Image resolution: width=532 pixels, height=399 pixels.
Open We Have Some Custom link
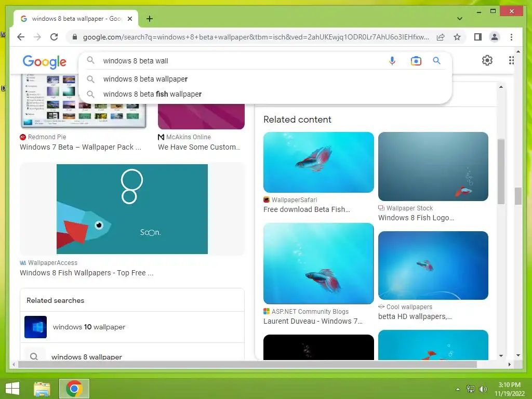click(x=199, y=147)
